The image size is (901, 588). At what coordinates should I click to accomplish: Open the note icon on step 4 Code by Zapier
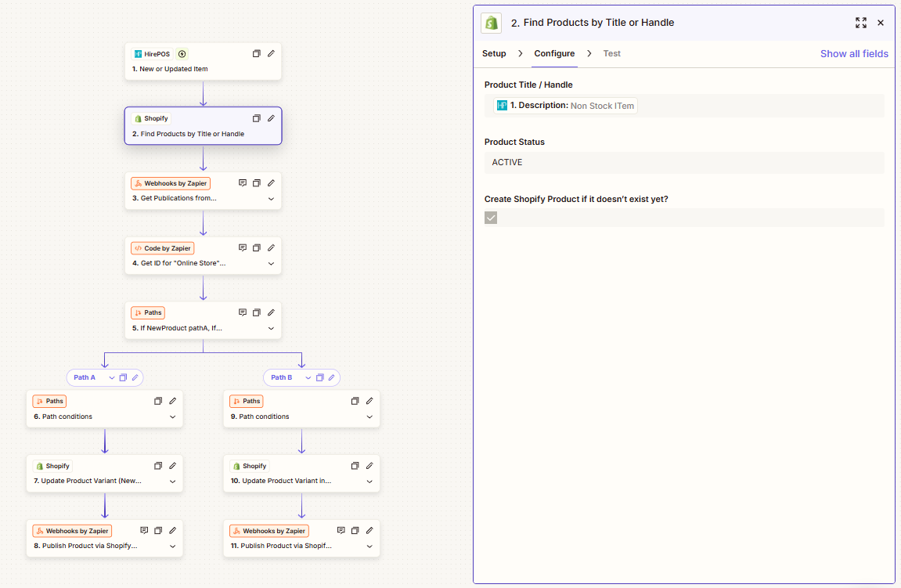click(243, 247)
